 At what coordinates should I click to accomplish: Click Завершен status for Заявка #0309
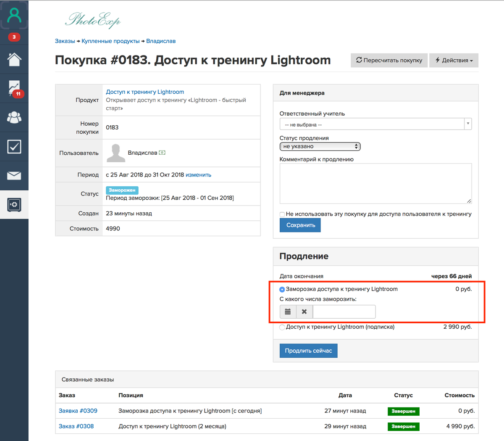click(x=403, y=411)
